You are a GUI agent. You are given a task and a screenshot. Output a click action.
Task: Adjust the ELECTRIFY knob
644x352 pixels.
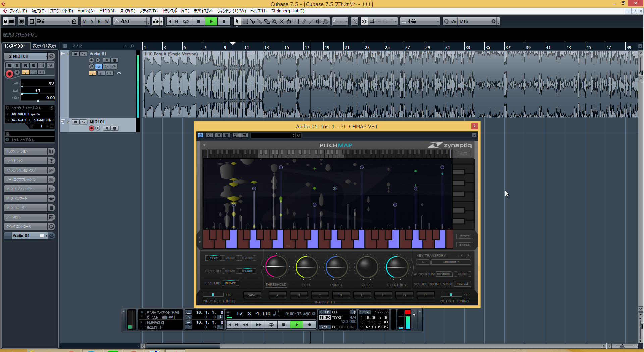[397, 267]
